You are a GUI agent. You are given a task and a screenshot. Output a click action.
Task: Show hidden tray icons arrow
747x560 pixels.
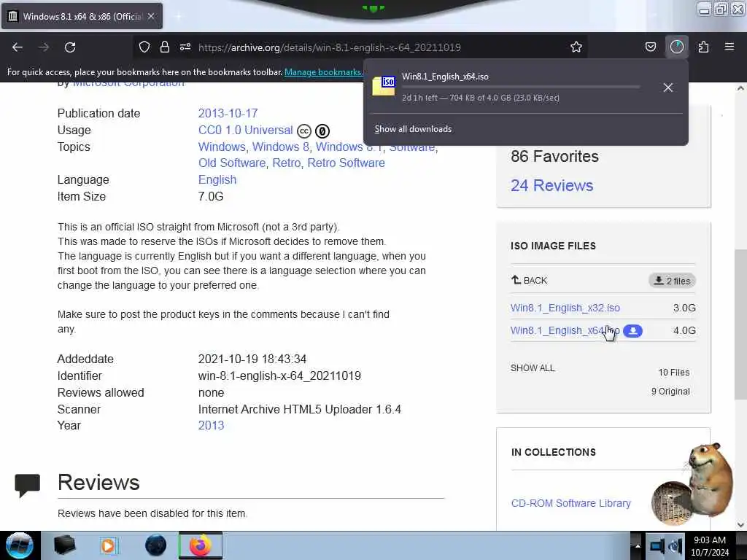pos(638,546)
